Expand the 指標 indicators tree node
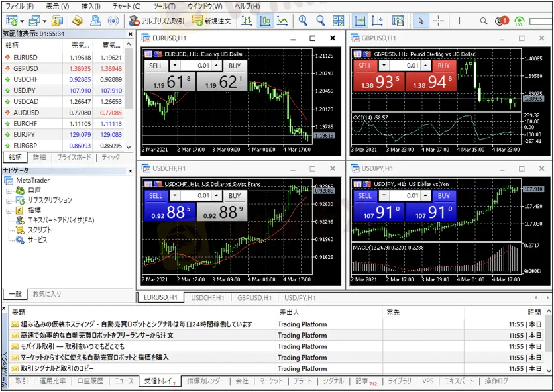Viewport: 554px width, 392px height. (9, 211)
